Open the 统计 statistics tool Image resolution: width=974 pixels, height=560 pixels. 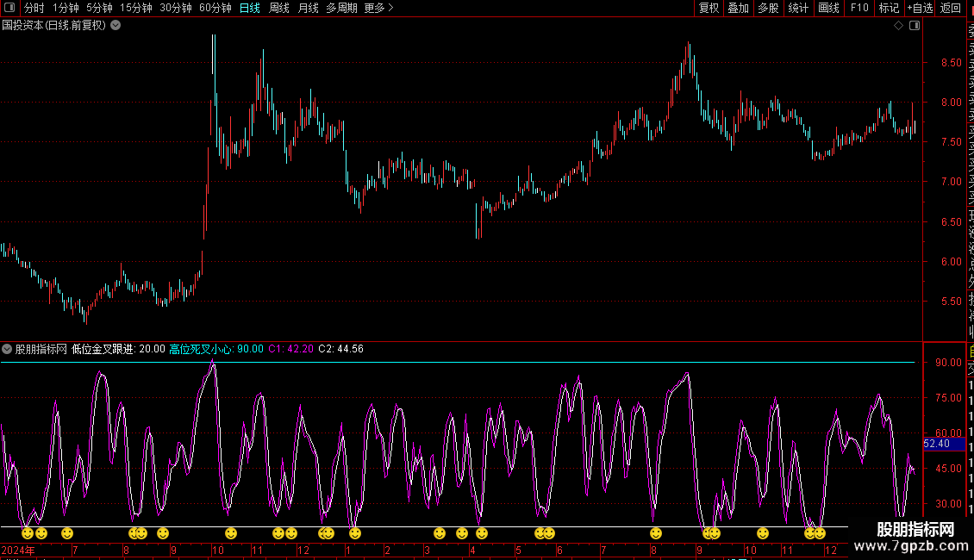click(x=798, y=8)
